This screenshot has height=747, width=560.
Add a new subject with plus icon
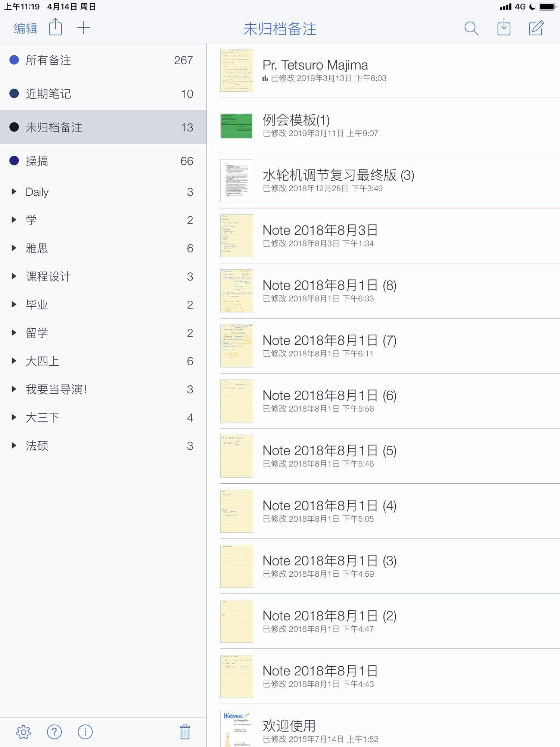point(84,28)
